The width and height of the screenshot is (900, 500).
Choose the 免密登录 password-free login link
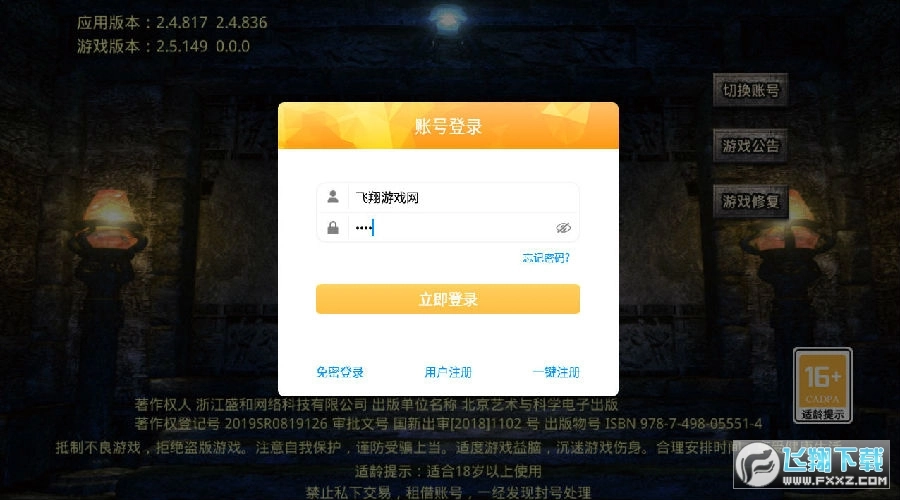pos(340,372)
